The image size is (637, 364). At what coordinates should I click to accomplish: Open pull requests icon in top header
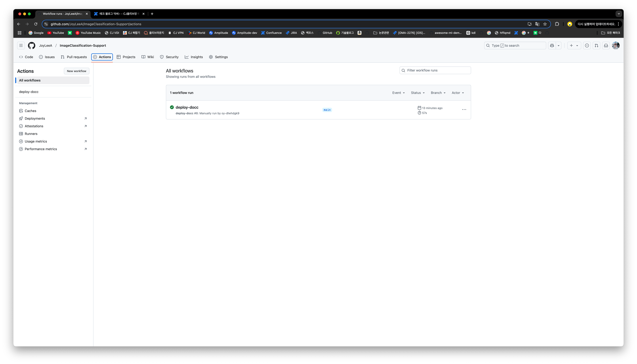tap(597, 45)
